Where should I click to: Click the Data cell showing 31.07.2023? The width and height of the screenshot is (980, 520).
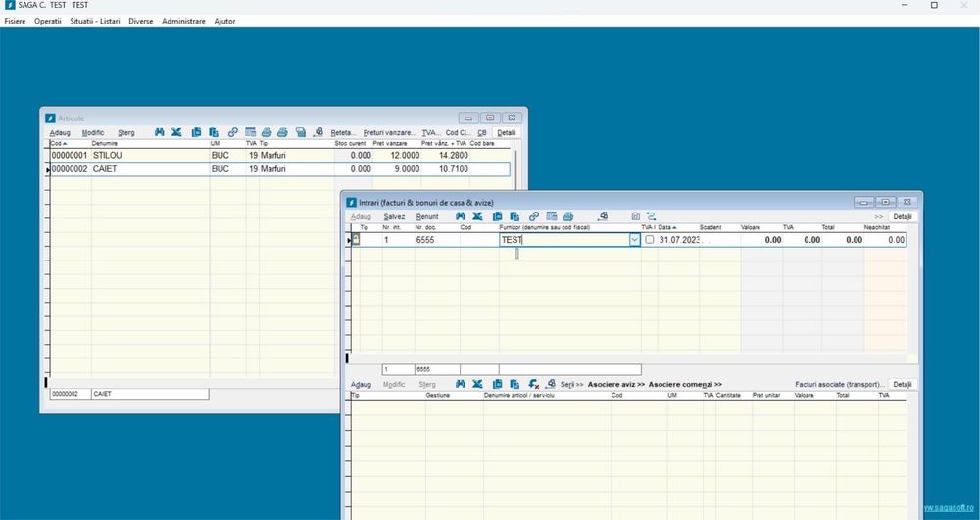678,240
